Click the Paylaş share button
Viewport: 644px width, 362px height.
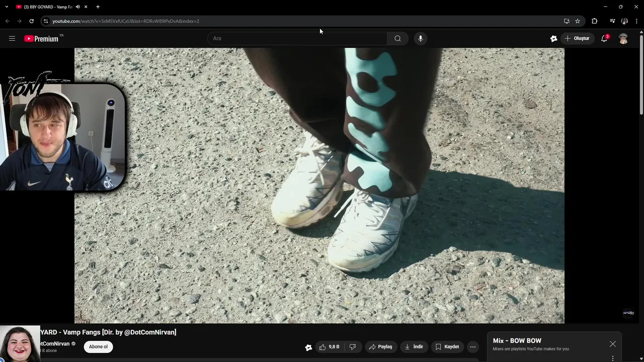coord(380,347)
